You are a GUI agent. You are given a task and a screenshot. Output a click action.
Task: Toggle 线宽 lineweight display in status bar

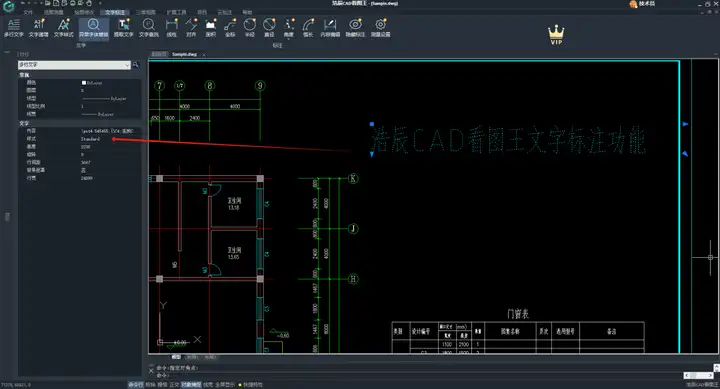(208, 384)
